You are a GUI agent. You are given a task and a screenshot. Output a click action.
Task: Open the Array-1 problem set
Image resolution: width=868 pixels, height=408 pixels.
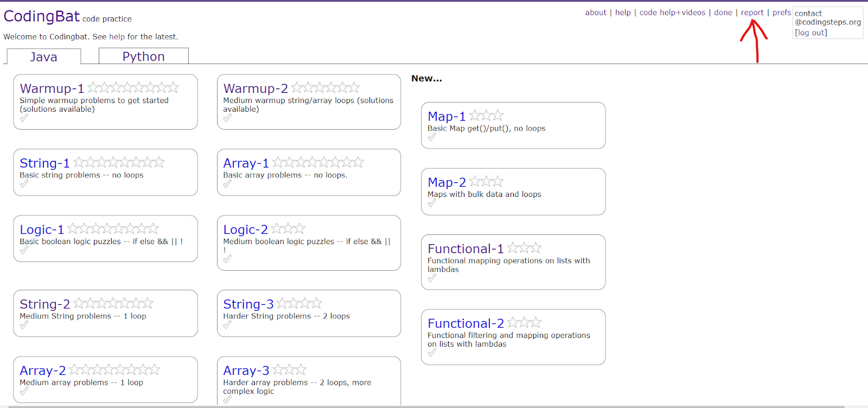click(246, 163)
